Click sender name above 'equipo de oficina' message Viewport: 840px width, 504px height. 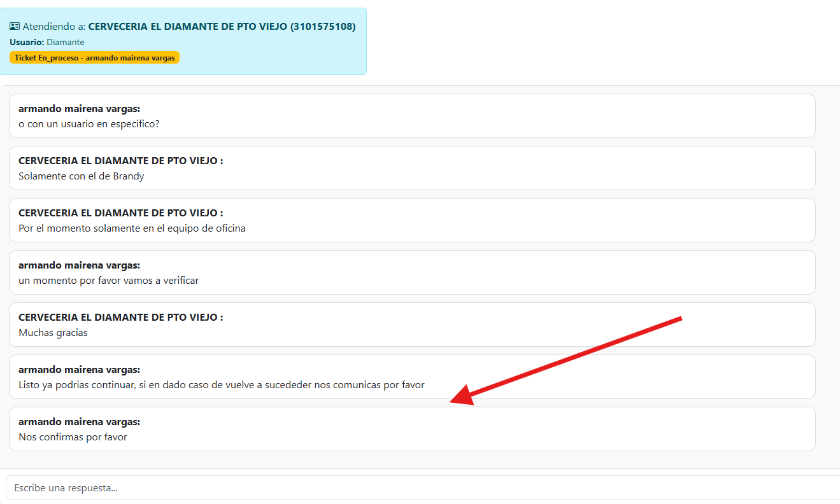click(120, 213)
